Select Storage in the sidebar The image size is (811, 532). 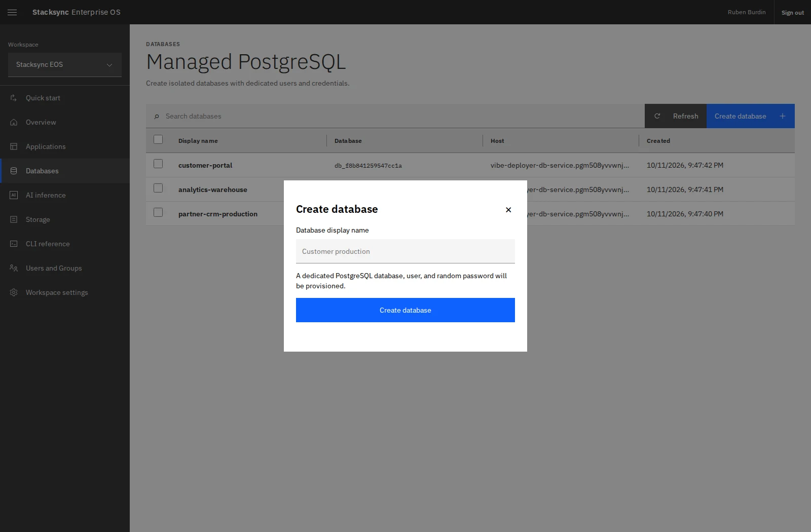65,219
